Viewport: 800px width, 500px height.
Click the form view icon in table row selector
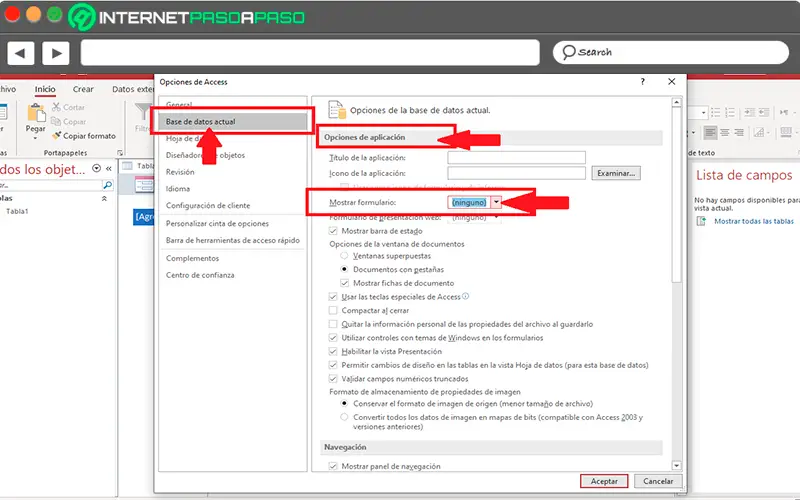[143, 185]
